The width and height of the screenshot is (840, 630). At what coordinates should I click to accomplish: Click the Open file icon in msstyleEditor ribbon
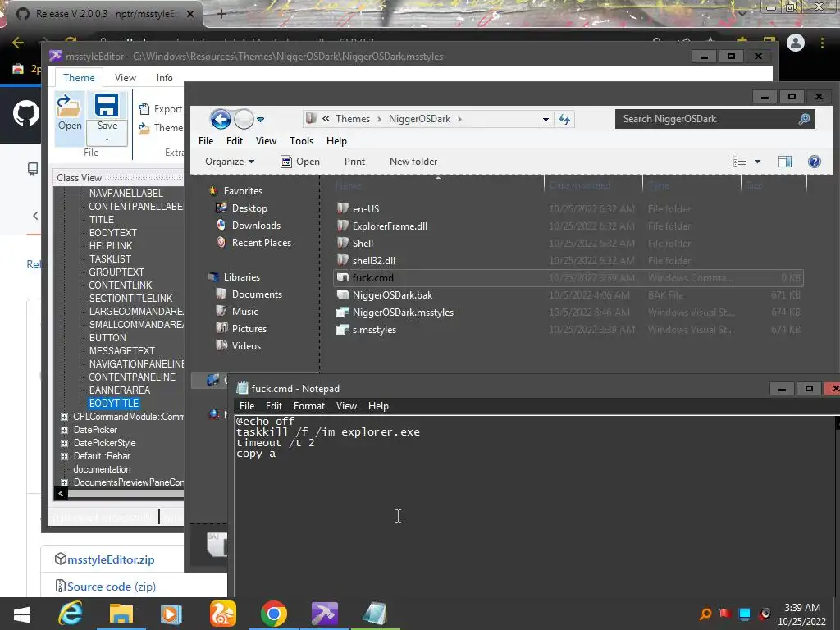(69, 106)
